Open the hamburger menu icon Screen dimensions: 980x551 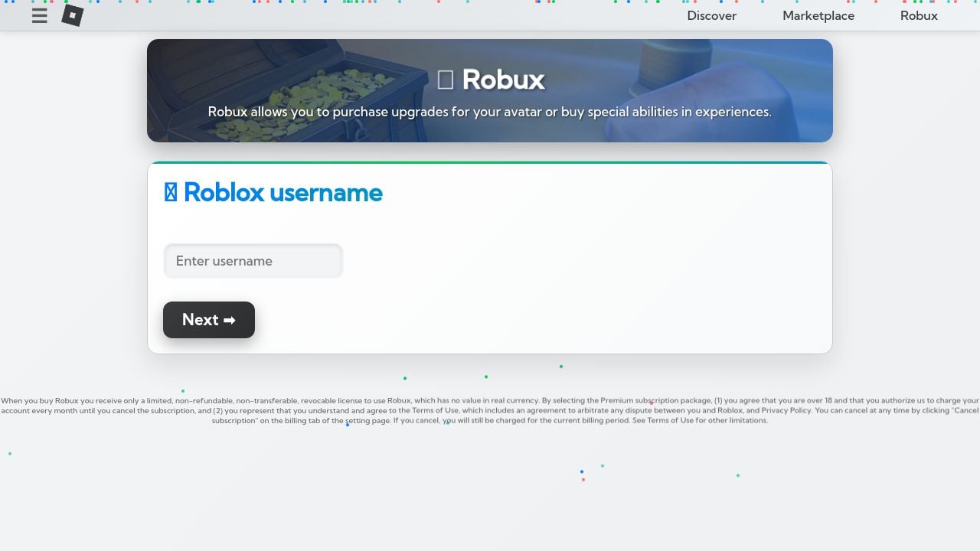39,15
